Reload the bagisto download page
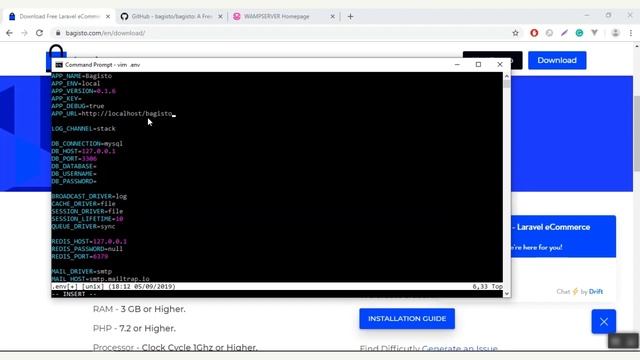The width and height of the screenshot is (640, 360). click(x=39, y=33)
